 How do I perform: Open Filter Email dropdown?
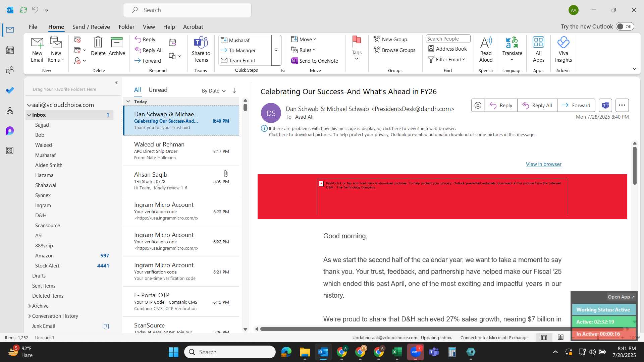[446, 60]
